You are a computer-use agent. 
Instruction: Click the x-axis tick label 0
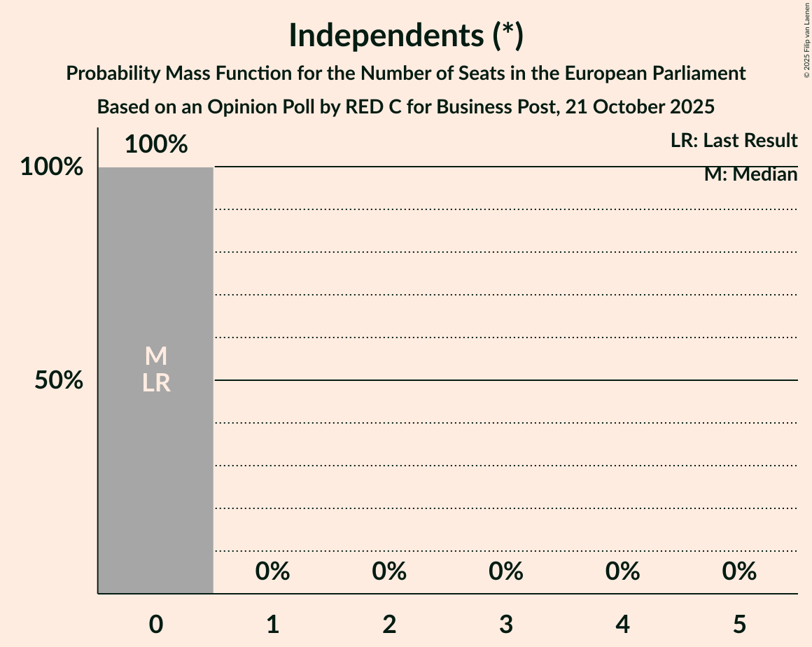tap(156, 624)
